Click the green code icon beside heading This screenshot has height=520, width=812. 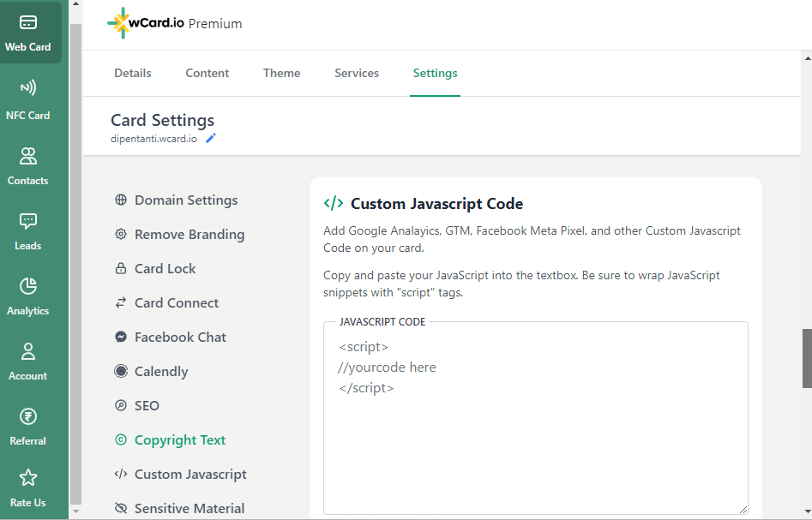pyautogui.click(x=333, y=203)
